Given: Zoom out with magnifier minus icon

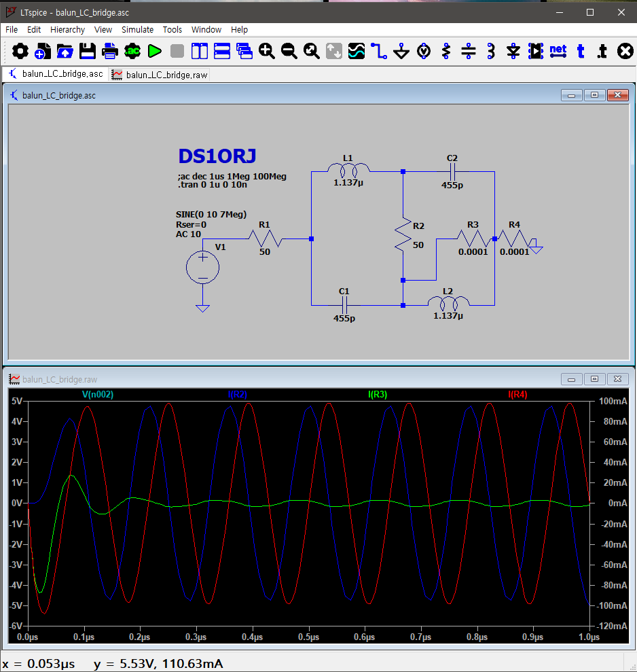Looking at the screenshot, I should (x=289, y=52).
